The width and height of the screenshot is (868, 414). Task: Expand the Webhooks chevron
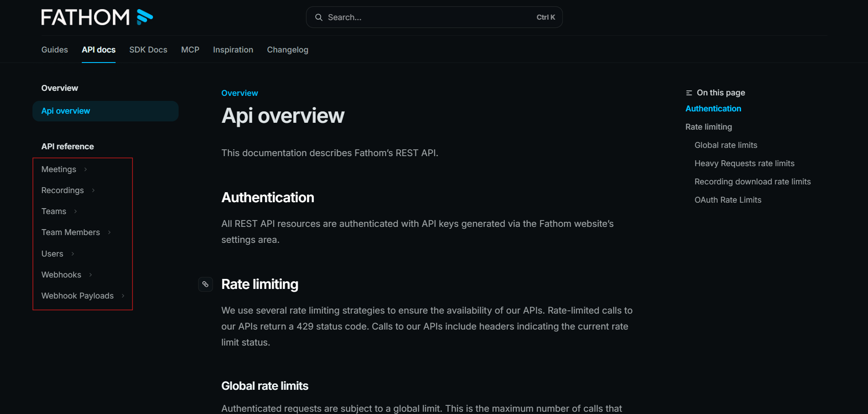(x=90, y=275)
